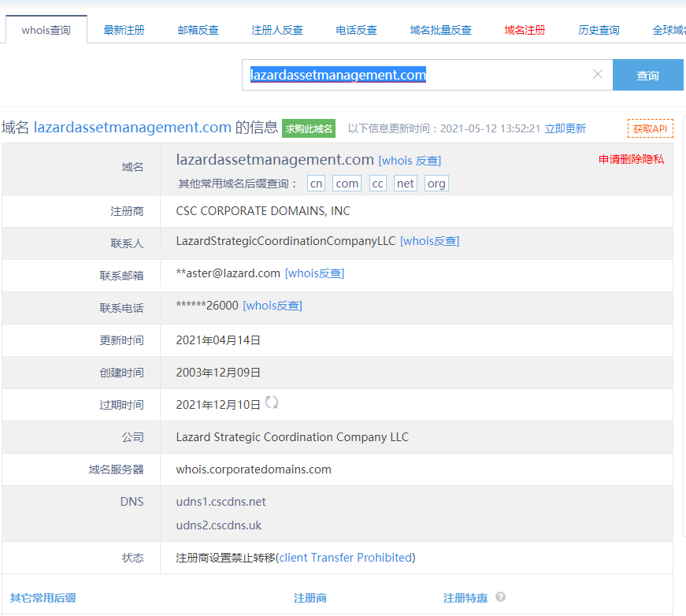Switch to the 历史查询 tab
Image resolution: width=686 pixels, height=616 pixels.
(599, 30)
